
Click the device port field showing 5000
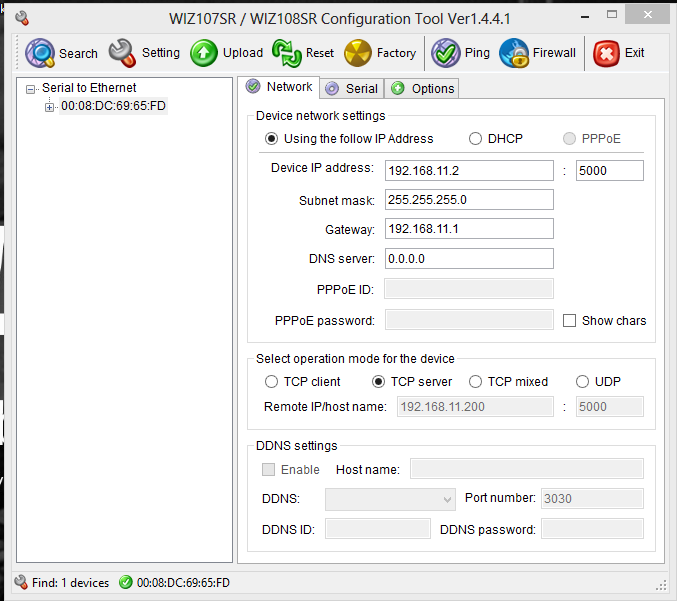pos(610,171)
